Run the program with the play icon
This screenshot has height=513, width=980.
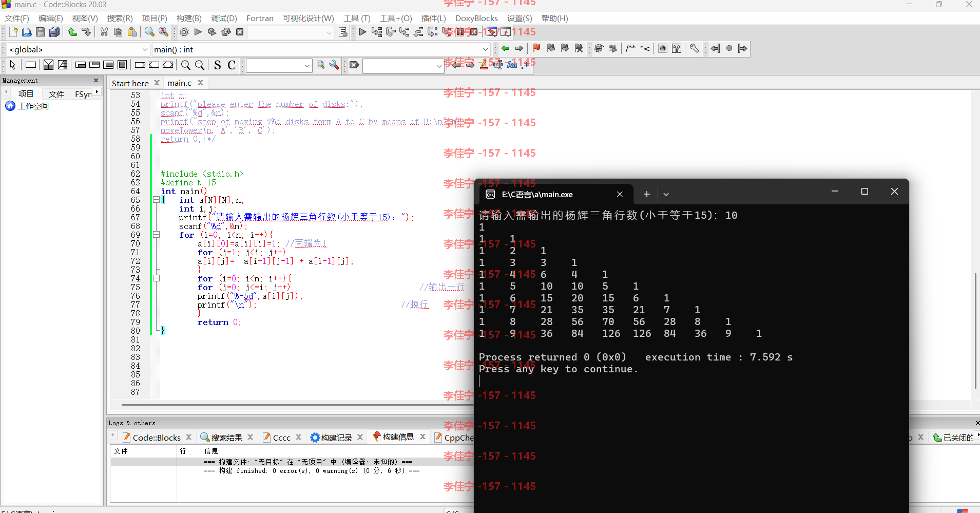click(x=198, y=32)
